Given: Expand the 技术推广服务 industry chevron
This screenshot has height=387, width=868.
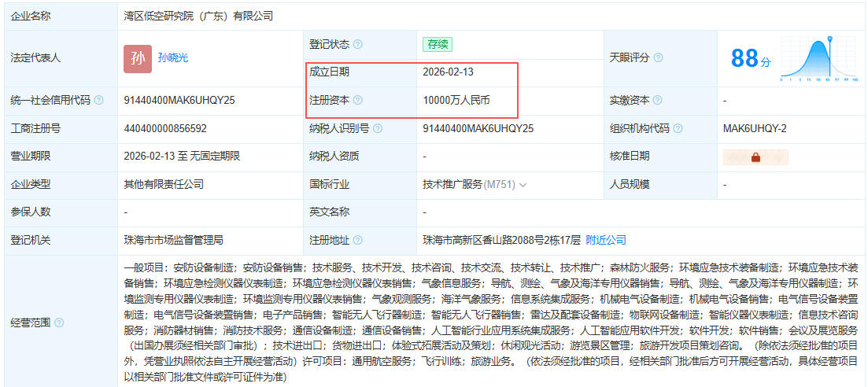Looking at the screenshot, I should pos(523,185).
